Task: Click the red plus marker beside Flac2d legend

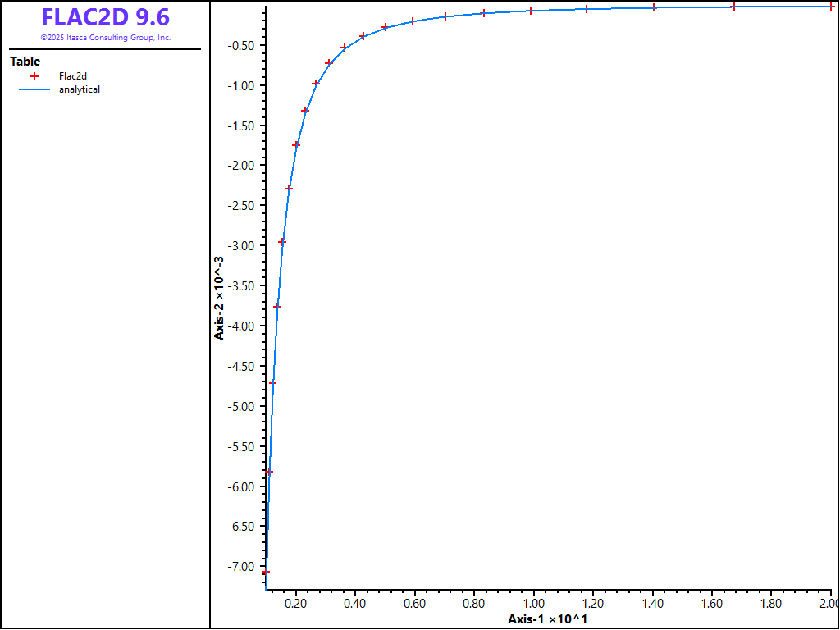Action: 34,76
